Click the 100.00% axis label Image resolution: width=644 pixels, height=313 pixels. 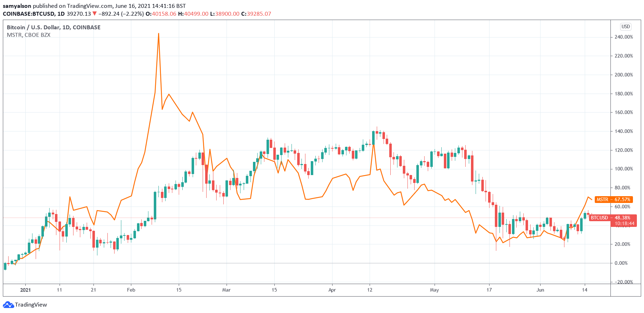(624, 169)
